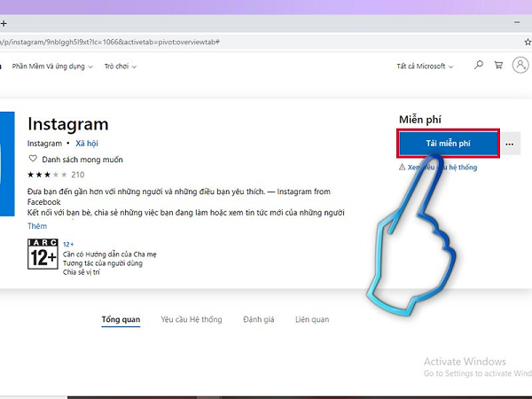Select the Tổng quan tab
532x399 pixels.
point(121,319)
